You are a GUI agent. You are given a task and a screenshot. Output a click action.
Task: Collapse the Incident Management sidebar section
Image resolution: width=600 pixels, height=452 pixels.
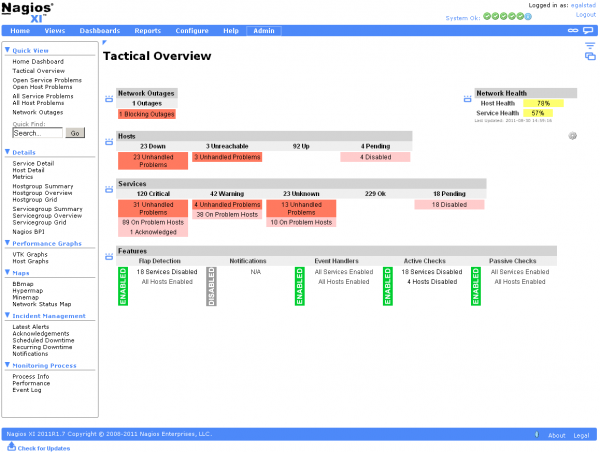[8, 316]
